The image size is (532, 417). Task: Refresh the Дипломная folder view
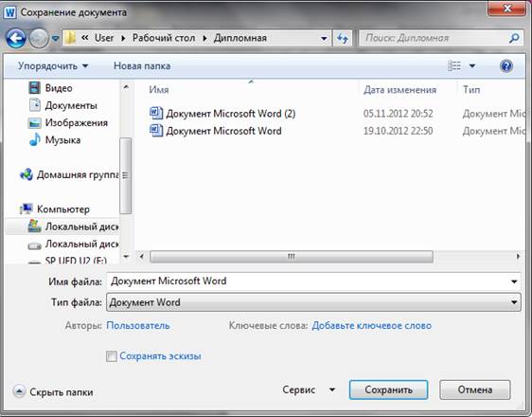pos(343,38)
